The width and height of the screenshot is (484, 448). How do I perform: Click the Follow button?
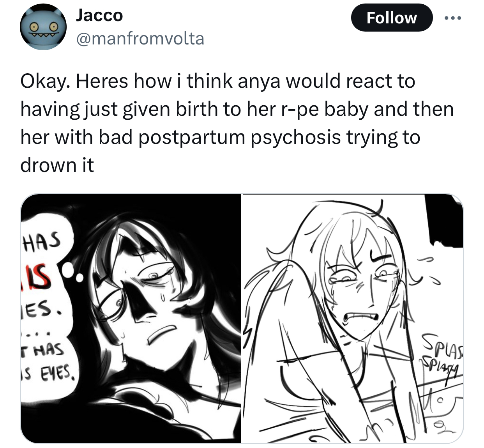[392, 18]
